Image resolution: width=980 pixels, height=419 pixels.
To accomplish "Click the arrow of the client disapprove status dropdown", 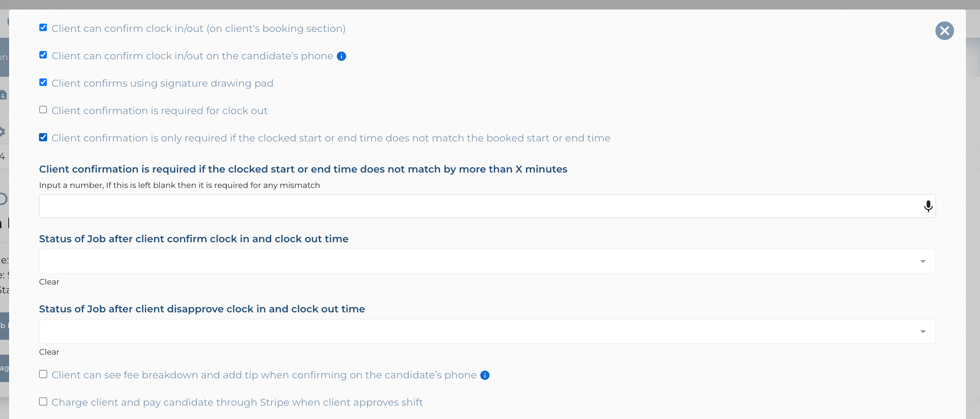I will 923,331.
